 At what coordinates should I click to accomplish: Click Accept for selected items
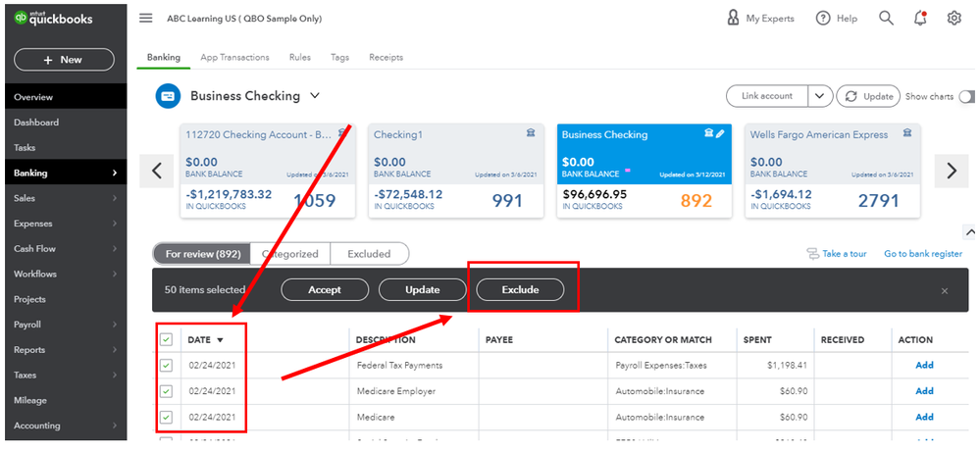[325, 289]
